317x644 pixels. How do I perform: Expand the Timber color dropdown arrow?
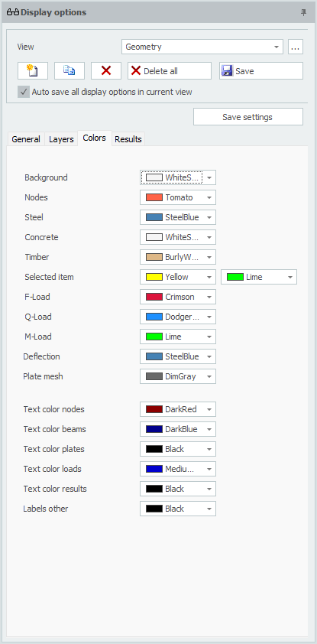pyautogui.click(x=209, y=257)
